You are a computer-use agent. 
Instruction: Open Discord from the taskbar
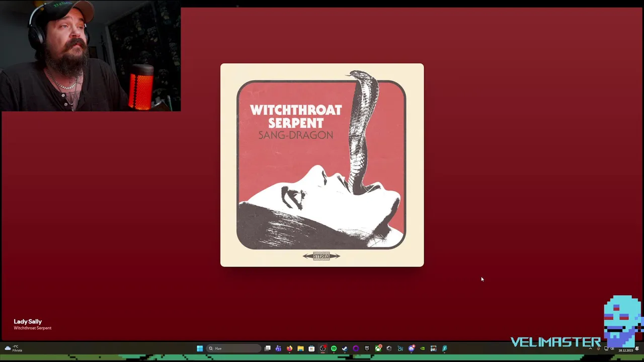[412, 348]
